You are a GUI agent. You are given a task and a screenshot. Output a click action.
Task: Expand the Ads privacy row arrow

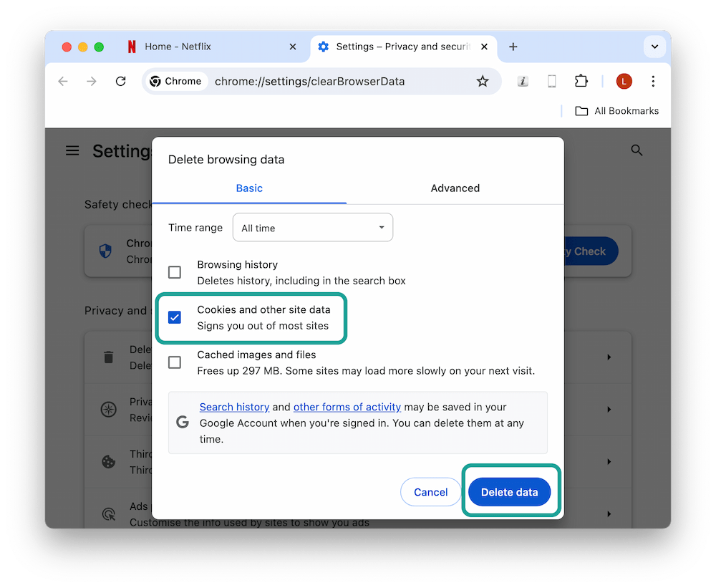[609, 514]
